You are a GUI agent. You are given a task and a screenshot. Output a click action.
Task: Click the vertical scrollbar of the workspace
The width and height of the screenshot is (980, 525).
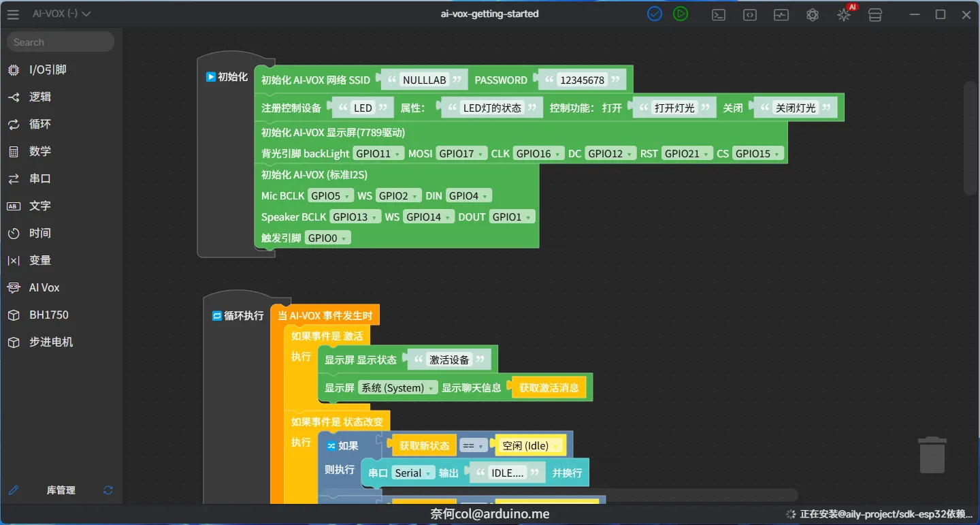click(x=970, y=139)
